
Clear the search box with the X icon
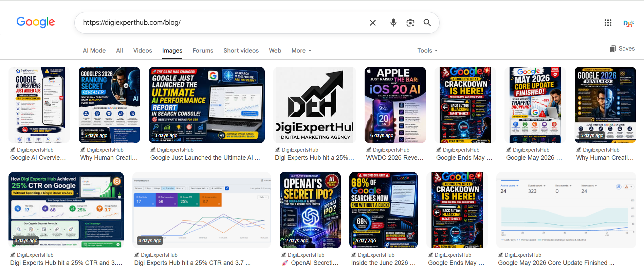coord(372,23)
